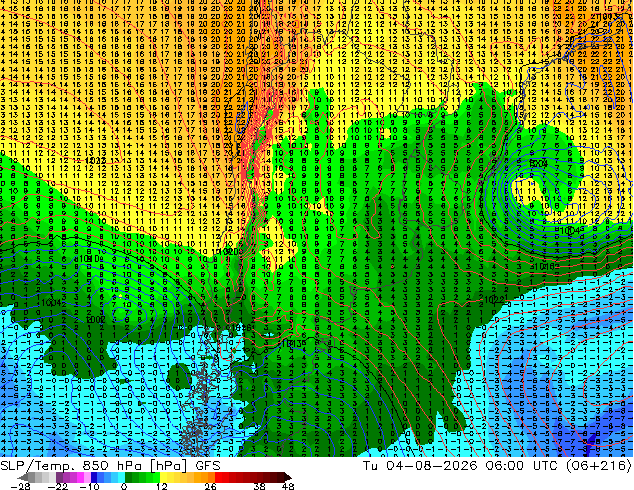634x490 pixels.
Task: Click the 12 color scale label
Action: pyautogui.click(x=162, y=486)
